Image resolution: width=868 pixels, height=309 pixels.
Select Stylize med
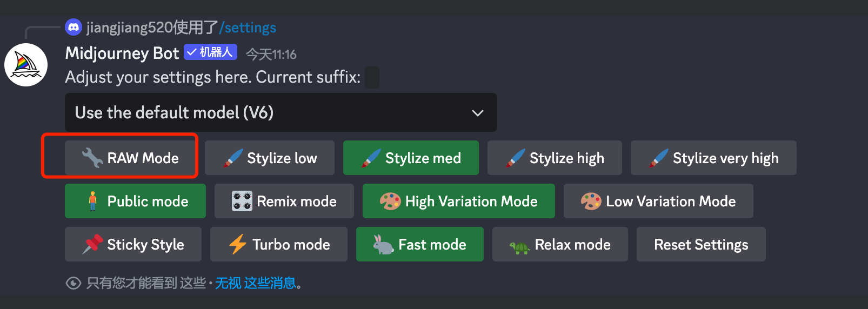[x=411, y=158]
